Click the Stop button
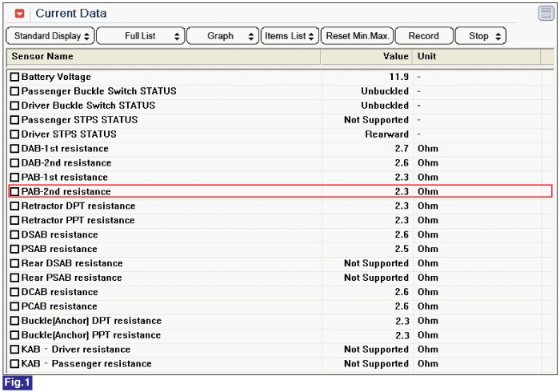 point(482,36)
